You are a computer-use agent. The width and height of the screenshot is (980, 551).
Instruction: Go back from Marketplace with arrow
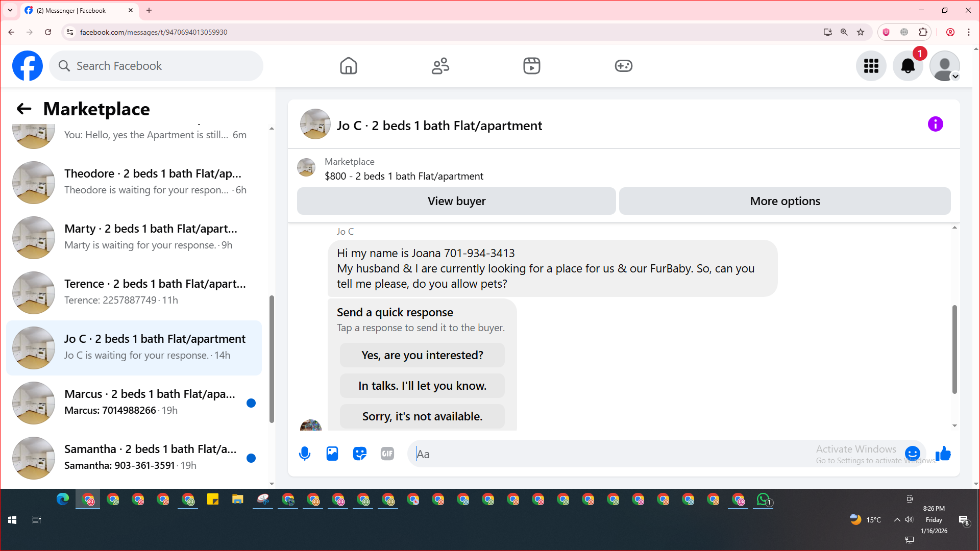[x=23, y=109]
